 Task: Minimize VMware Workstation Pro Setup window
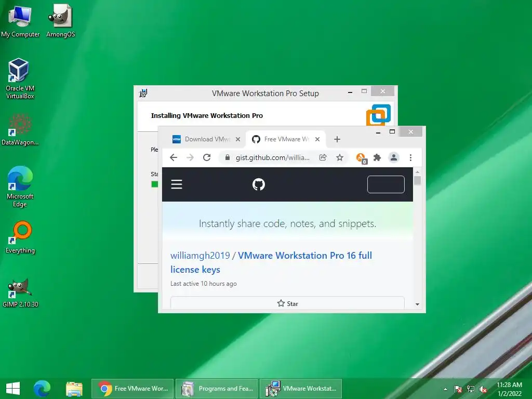pos(350,91)
